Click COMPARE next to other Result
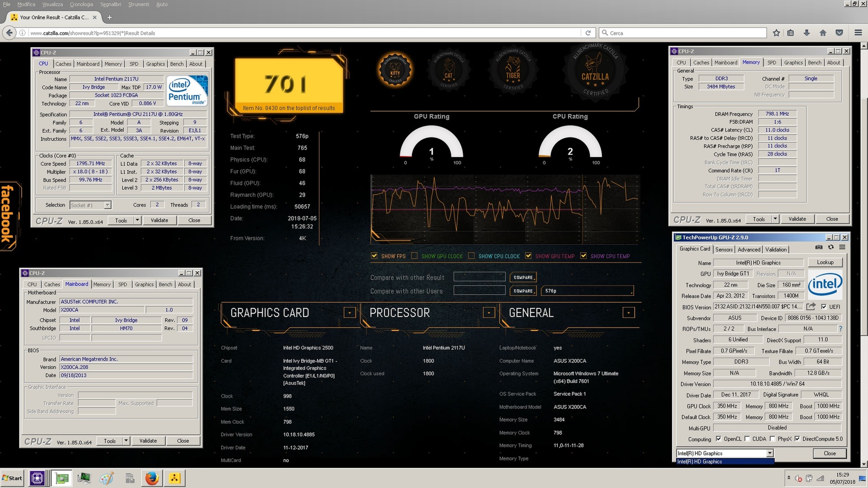Screen dimensions: 868x488 click(x=523, y=277)
